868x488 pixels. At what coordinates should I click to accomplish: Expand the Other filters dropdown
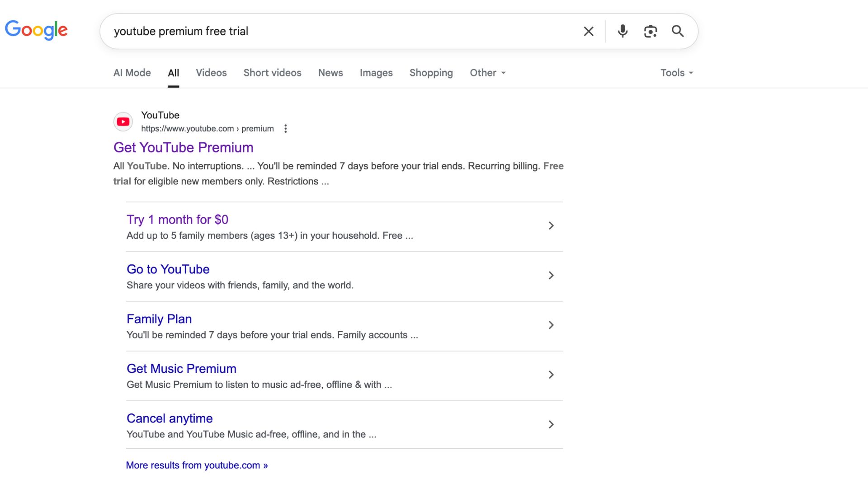click(x=488, y=73)
